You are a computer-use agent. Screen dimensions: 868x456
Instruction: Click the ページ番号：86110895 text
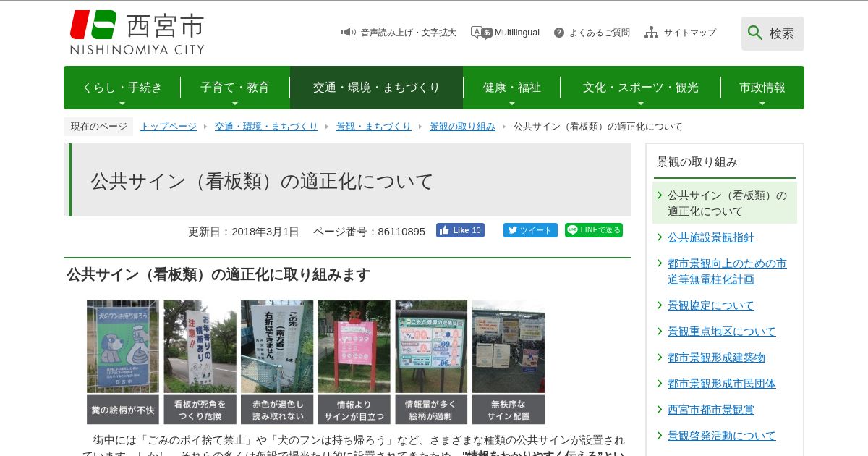tap(369, 232)
